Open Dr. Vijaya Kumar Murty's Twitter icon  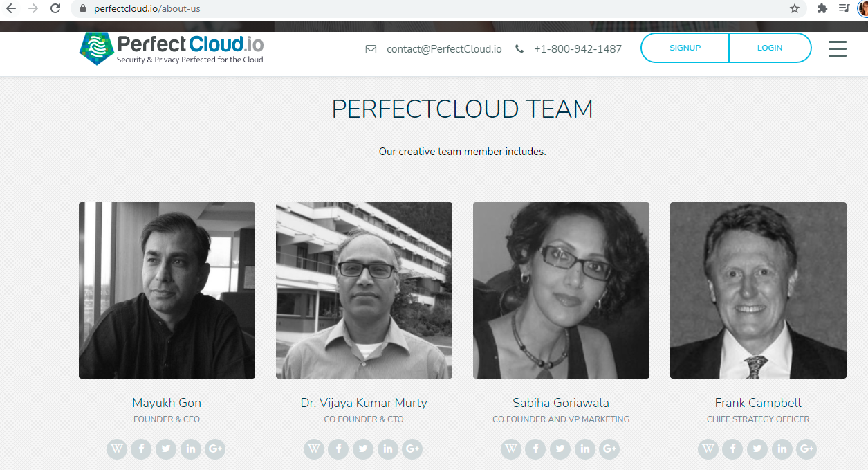point(363,449)
